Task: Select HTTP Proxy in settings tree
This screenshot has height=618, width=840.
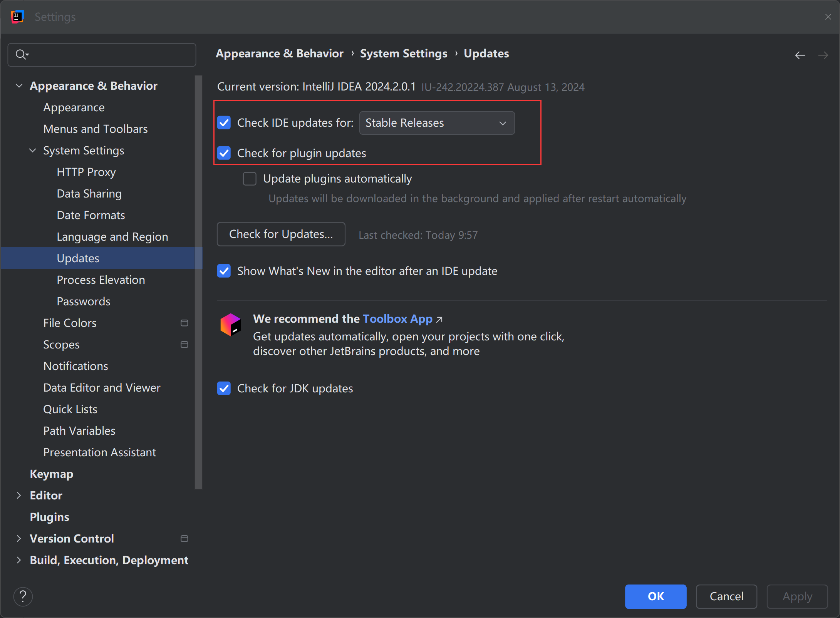Action: point(86,172)
